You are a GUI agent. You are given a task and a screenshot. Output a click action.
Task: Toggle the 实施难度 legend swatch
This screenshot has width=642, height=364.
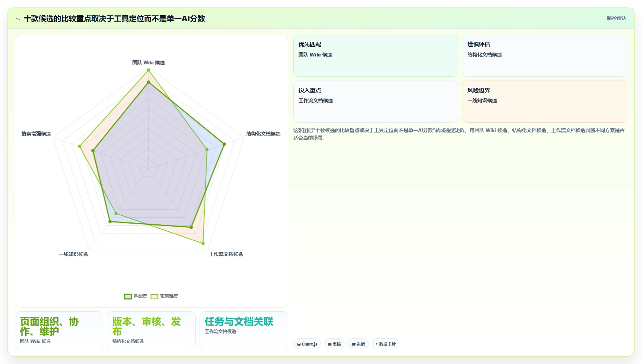click(154, 296)
